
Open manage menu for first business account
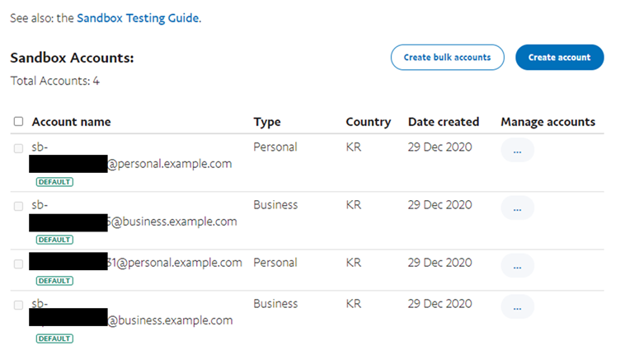click(517, 208)
